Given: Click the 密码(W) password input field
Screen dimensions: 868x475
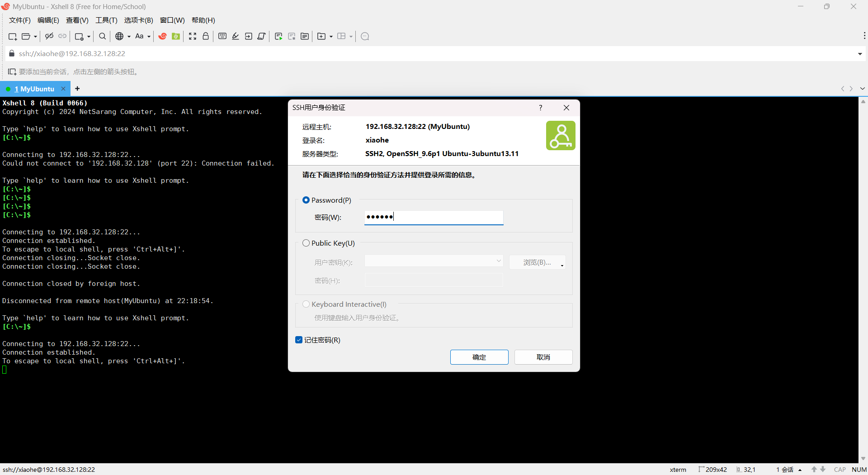Looking at the screenshot, I should 434,217.
